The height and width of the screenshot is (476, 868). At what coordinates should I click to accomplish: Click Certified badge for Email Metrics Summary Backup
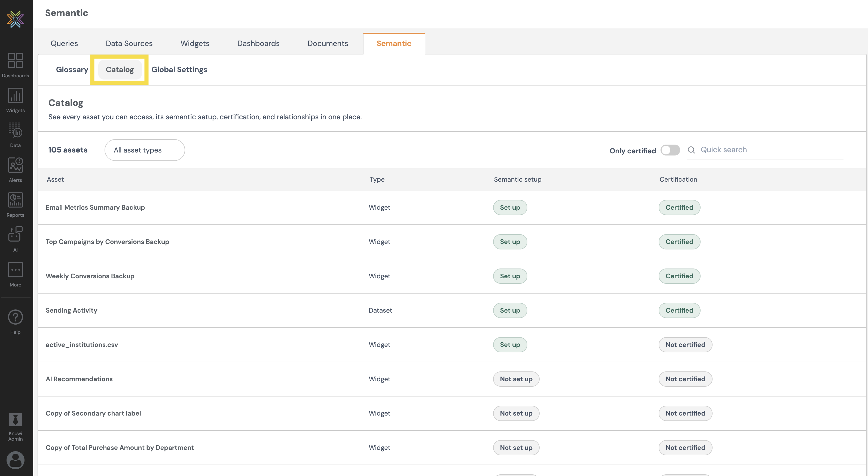point(679,207)
